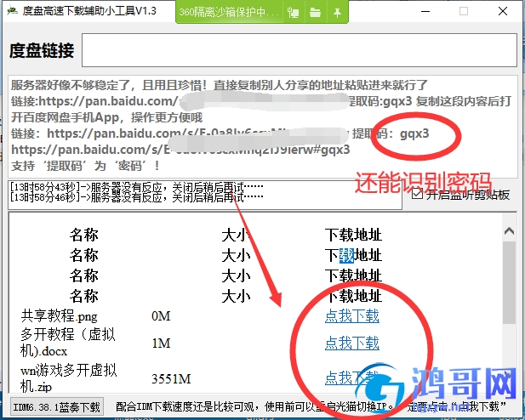Select the file name 共享教程.png
525x420 pixels.
(59, 316)
